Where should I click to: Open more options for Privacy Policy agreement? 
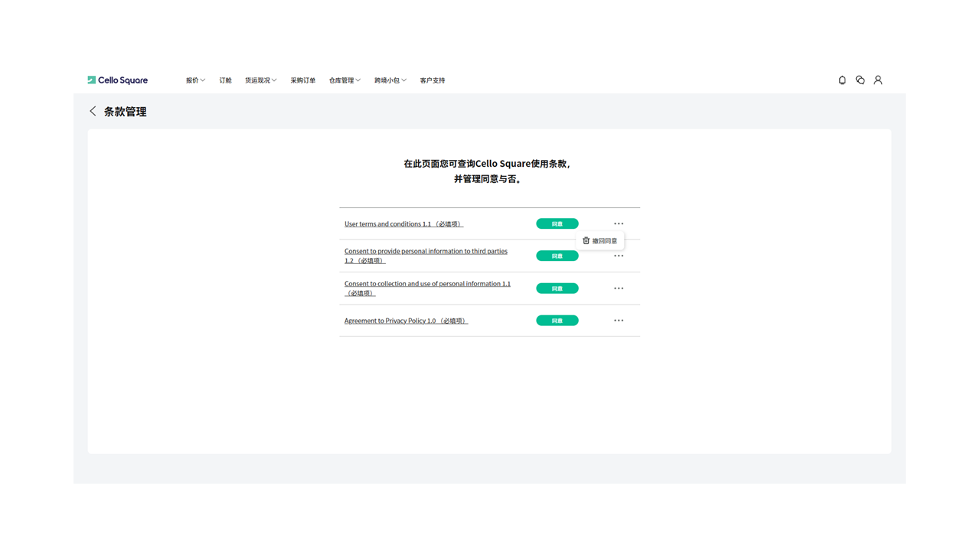[x=619, y=321]
